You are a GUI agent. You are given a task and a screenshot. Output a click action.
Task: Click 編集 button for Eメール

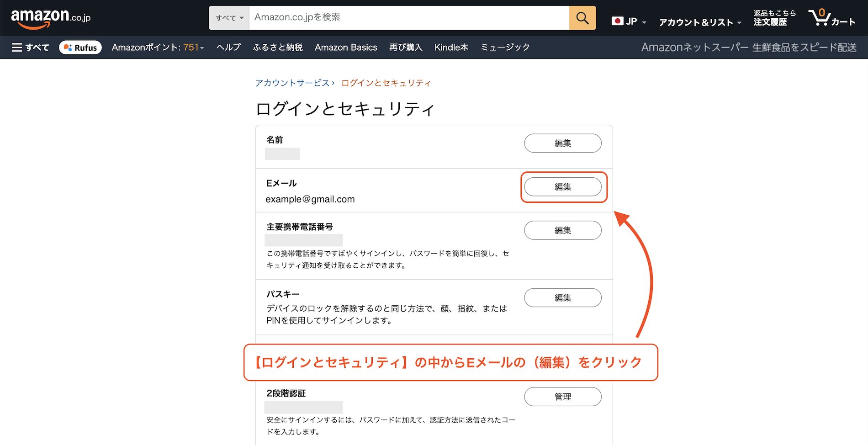coord(562,187)
